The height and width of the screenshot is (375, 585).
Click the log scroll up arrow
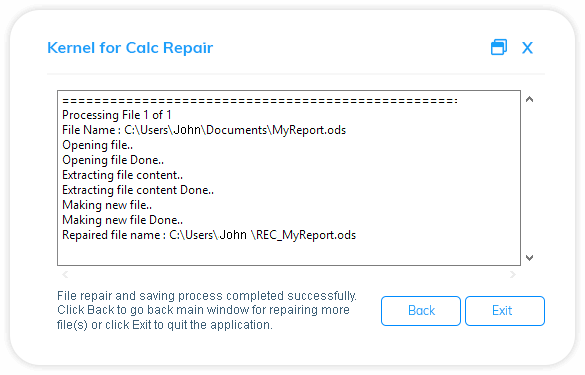click(529, 99)
